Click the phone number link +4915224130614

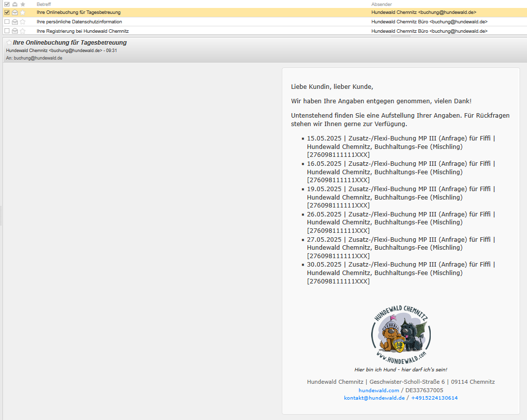pos(434,398)
